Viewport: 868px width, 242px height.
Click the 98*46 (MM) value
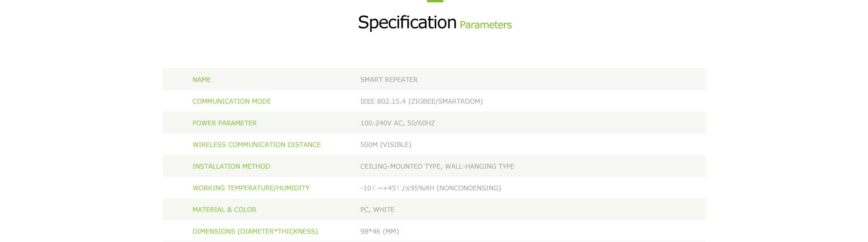point(380,232)
